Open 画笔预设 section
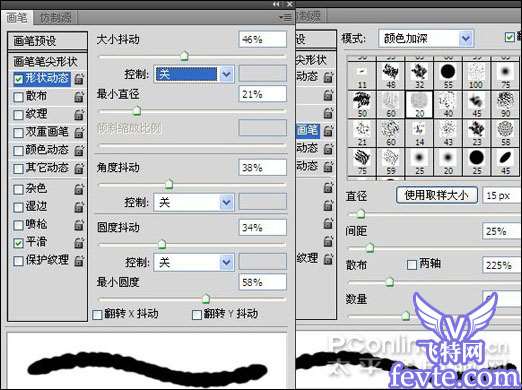 click(x=47, y=41)
